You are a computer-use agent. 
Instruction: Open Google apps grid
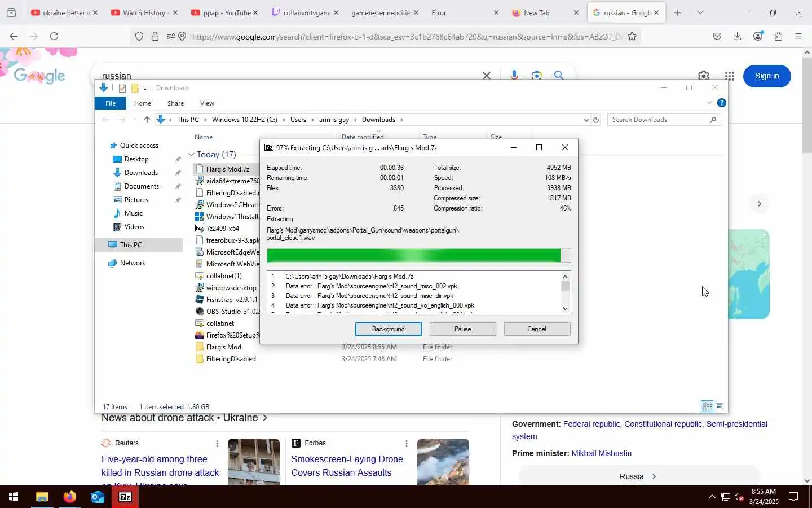click(730, 76)
